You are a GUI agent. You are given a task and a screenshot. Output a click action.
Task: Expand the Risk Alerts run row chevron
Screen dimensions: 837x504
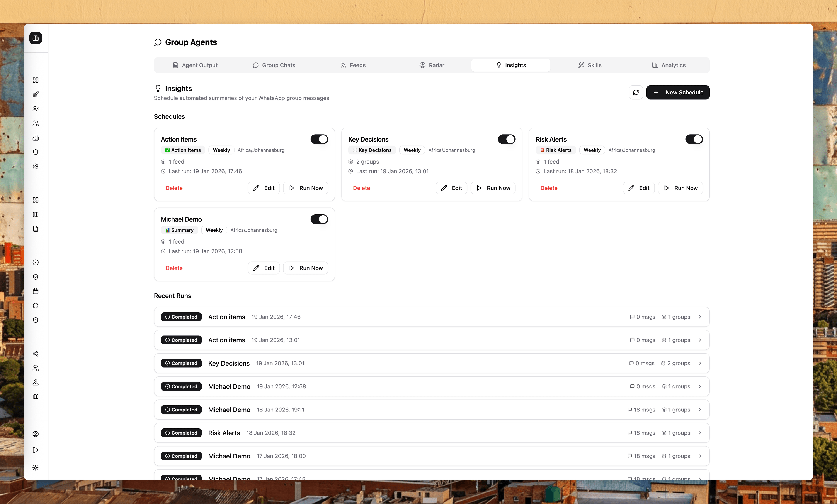point(700,433)
